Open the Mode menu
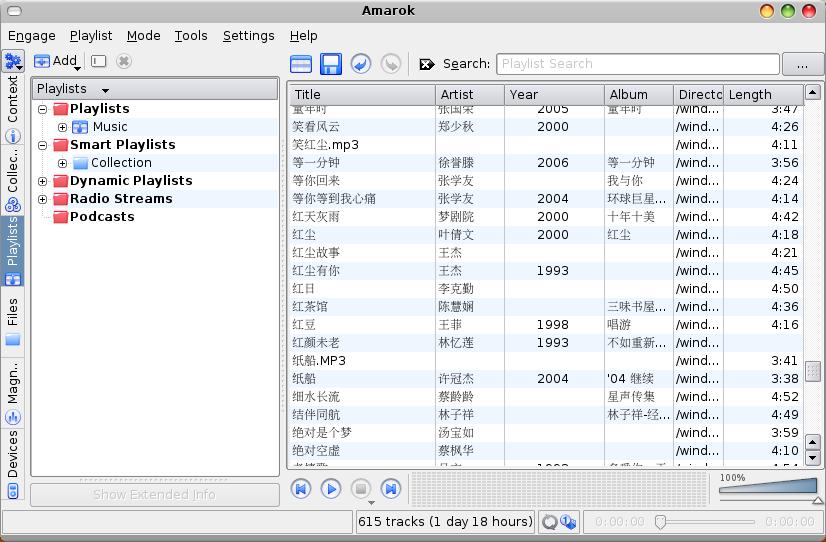Screen dimensions: 826x542 click(143, 36)
